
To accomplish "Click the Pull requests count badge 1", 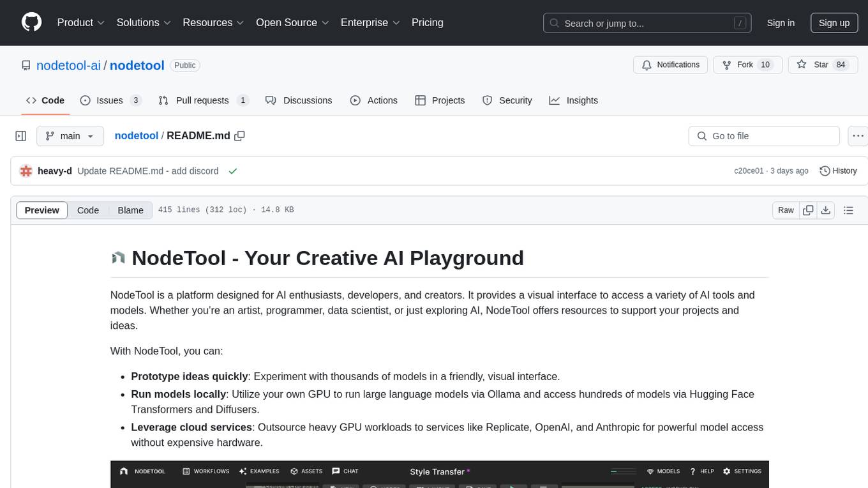I will (243, 100).
